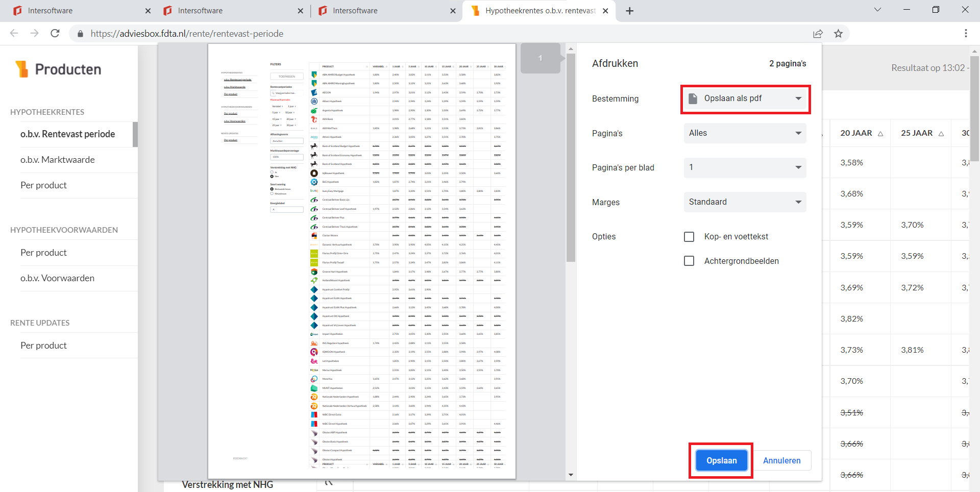
Task: Click the HYPOTHEEKRENTES section heading
Action: [47, 112]
